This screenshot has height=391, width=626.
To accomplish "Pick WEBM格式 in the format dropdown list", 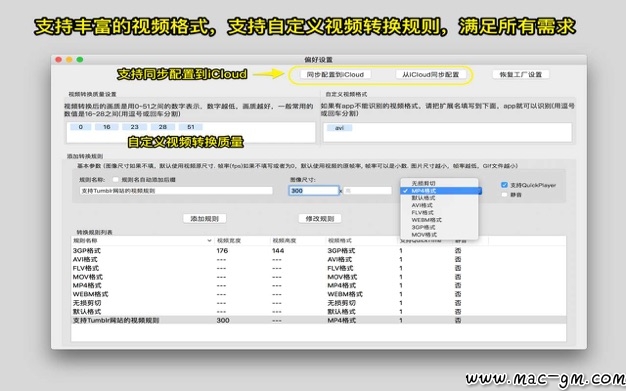I will click(x=439, y=220).
